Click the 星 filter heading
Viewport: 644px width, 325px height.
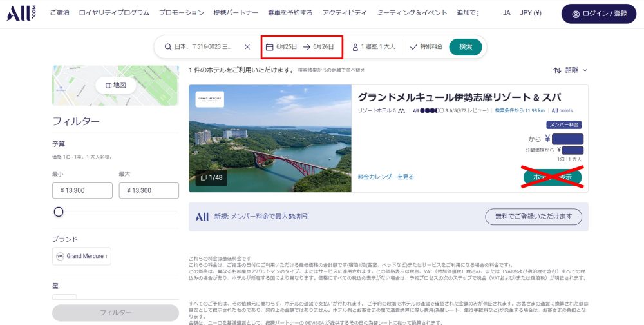tap(55, 286)
